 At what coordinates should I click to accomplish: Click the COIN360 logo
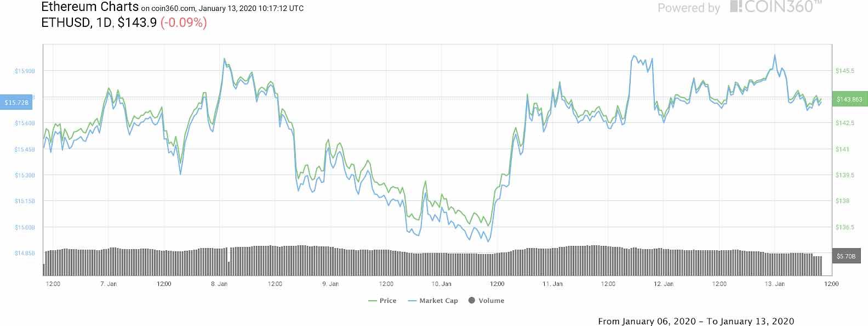pos(775,7)
